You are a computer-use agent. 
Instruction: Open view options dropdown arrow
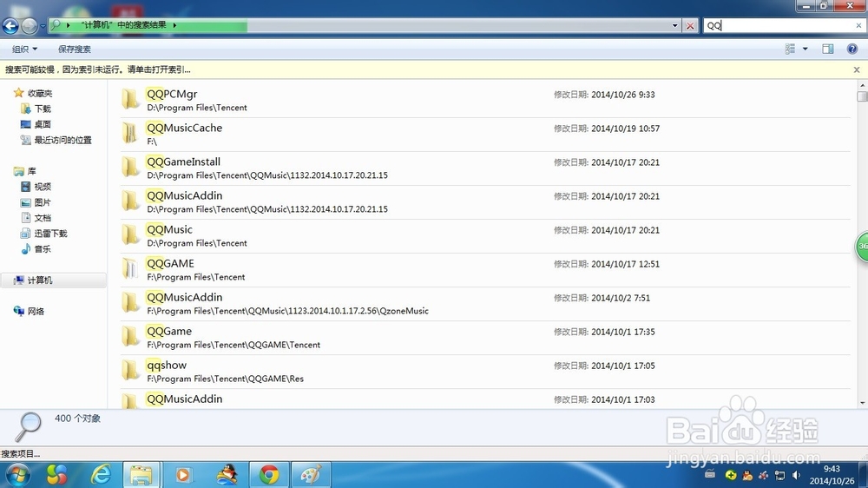point(805,49)
